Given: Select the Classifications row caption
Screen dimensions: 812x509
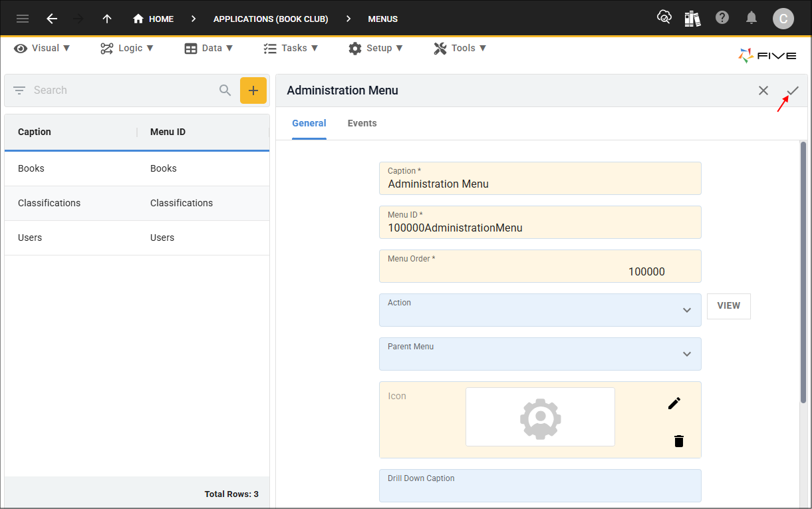Looking at the screenshot, I should 49,203.
